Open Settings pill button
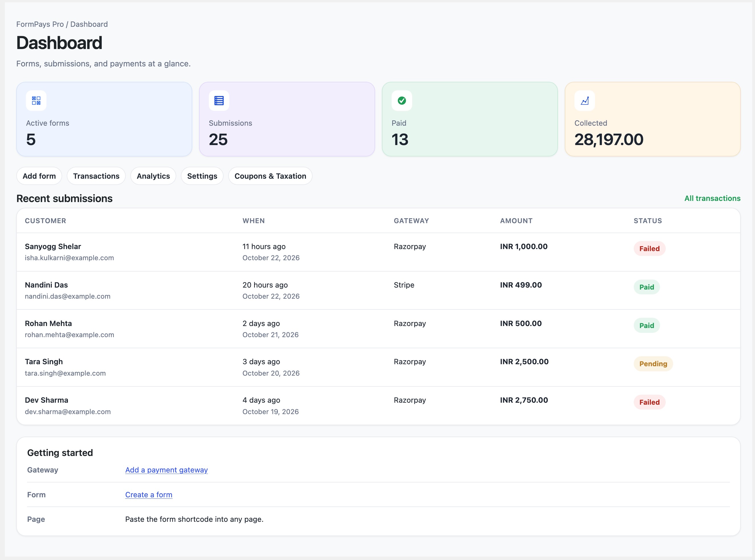The width and height of the screenshot is (755, 560). pos(202,176)
